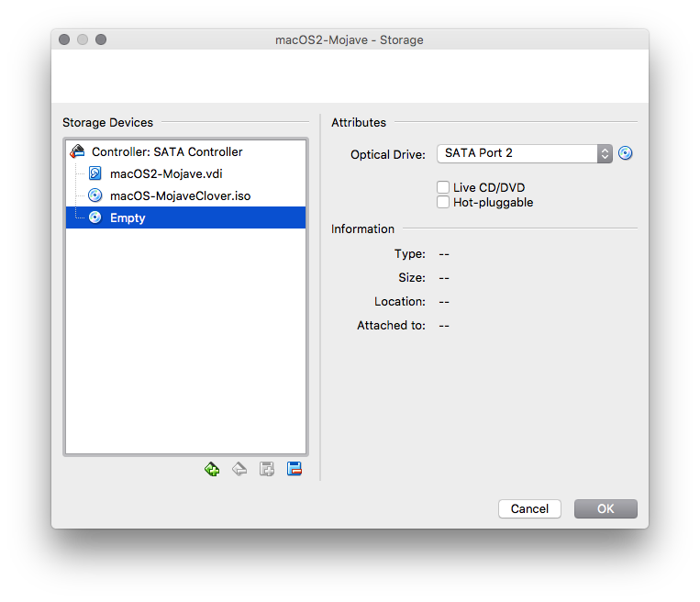
Task: Open the optical disk chooser icon
Action: pyautogui.click(x=626, y=153)
